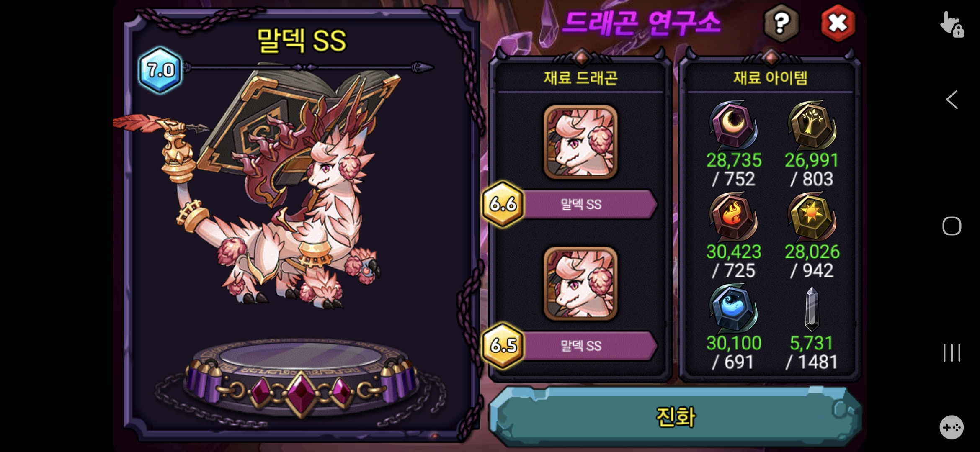Open the game controller tools icon

point(952,427)
